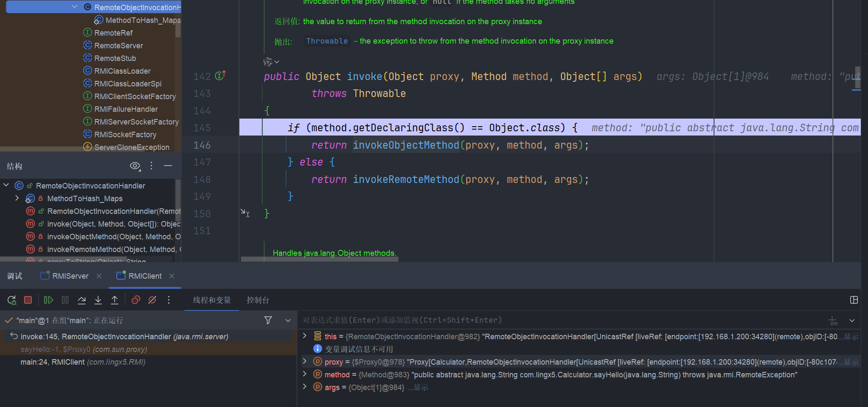Select the invoke method in Structure panel
This screenshot has width=868, height=407.
(x=103, y=224)
